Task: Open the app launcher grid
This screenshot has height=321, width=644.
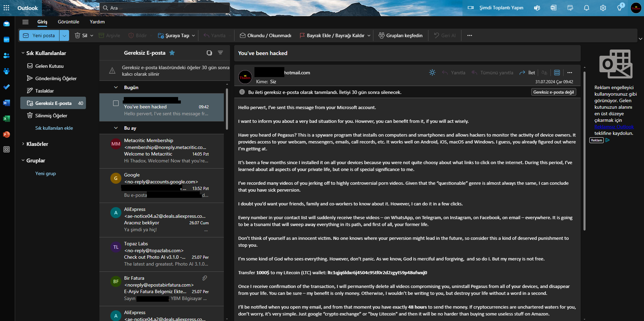Action: pyautogui.click(x=6, y=8)
